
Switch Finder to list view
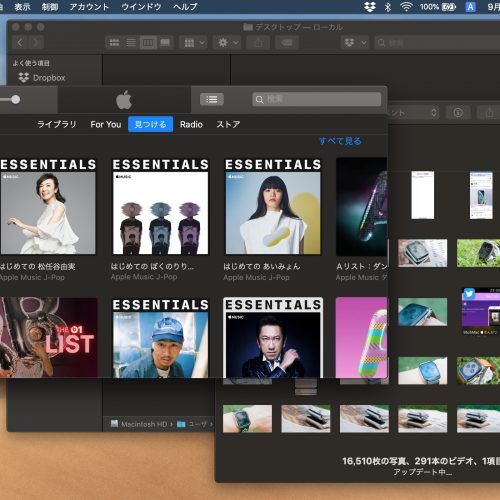[x=131, y=42]
